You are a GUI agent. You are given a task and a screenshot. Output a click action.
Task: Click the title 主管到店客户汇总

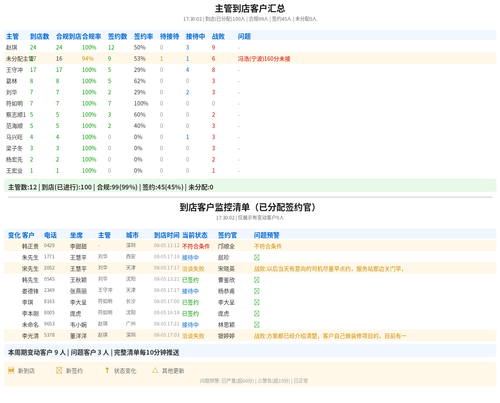(250, 8)
